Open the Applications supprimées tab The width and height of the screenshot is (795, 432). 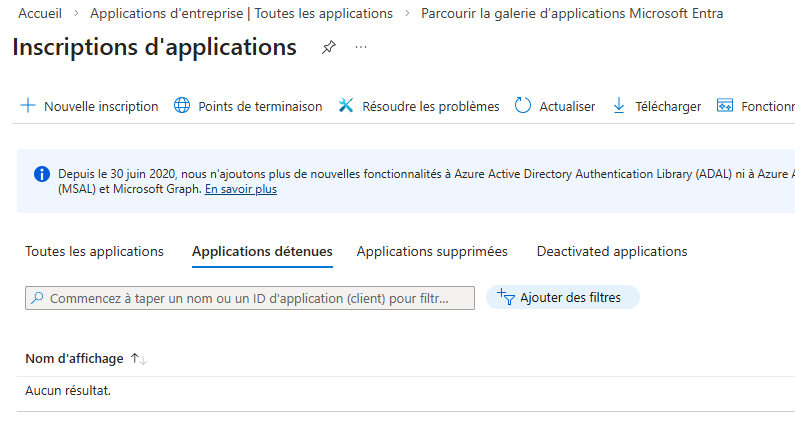432,251
